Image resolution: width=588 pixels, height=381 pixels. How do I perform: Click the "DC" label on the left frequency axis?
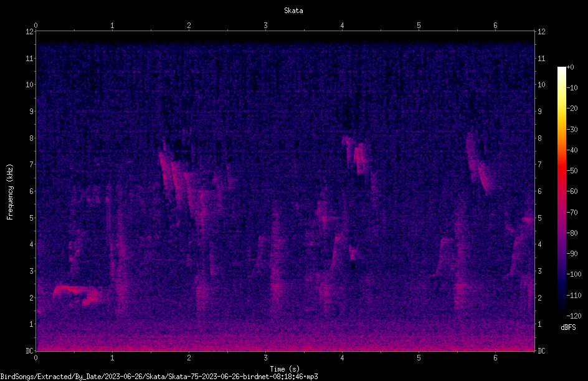[30, 351]
